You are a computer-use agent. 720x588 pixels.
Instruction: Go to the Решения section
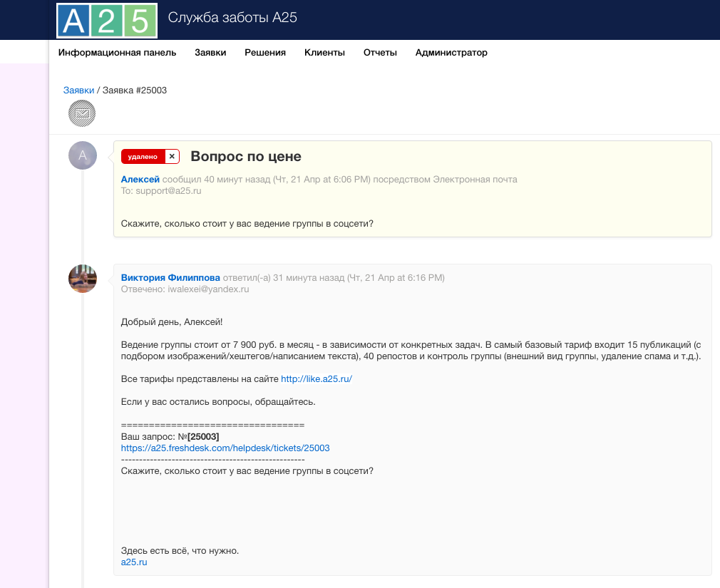pyautogui.click(x=265, y=53)
